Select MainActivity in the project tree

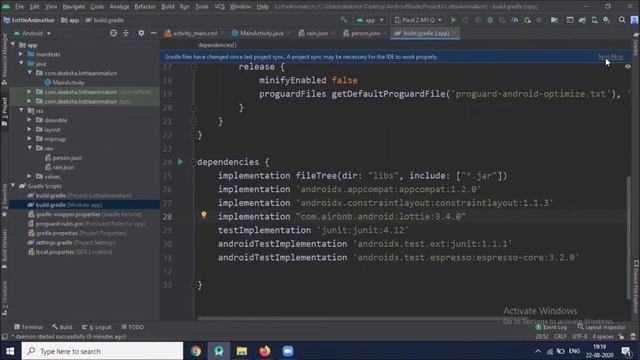pos(64,82)
